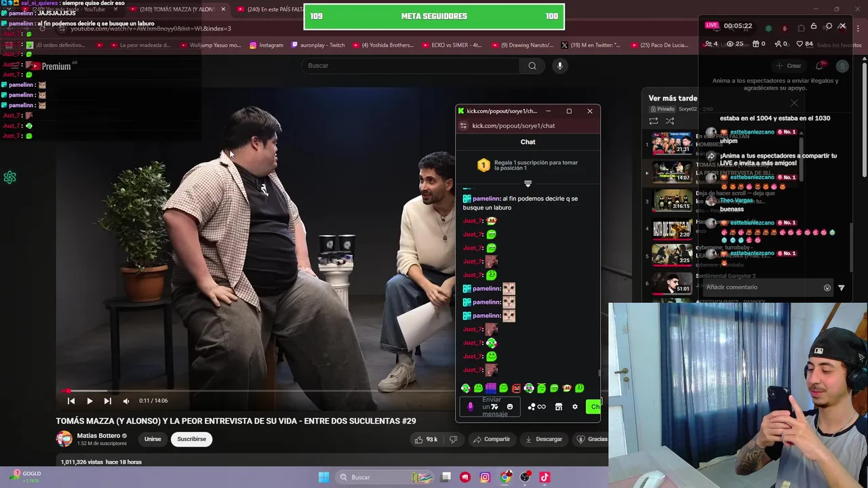Click the YouTube Crear create button

(x=789, y=66)
